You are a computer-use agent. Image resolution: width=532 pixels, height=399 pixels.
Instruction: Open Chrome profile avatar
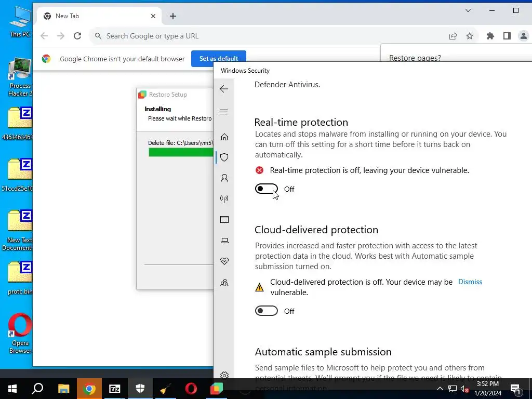524,36
